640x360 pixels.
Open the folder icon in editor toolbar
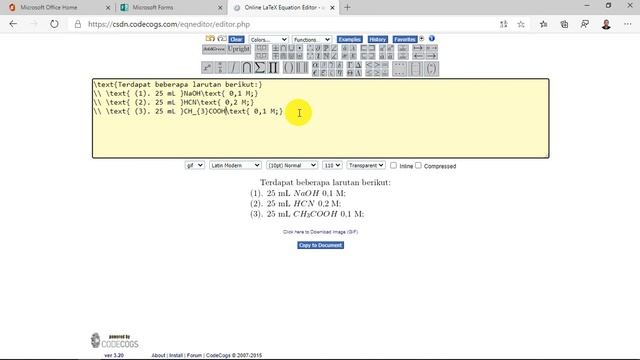(210, 38)
